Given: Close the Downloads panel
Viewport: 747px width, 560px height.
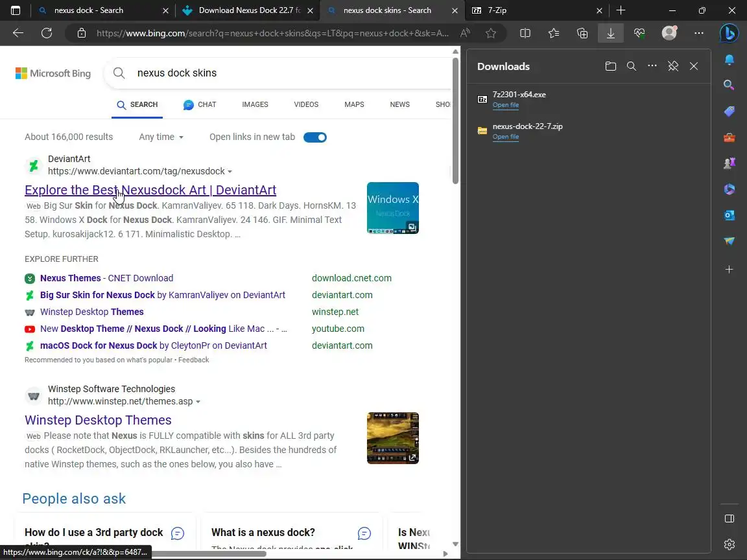Looking at the screenshot, I should [x=694, y=66].
